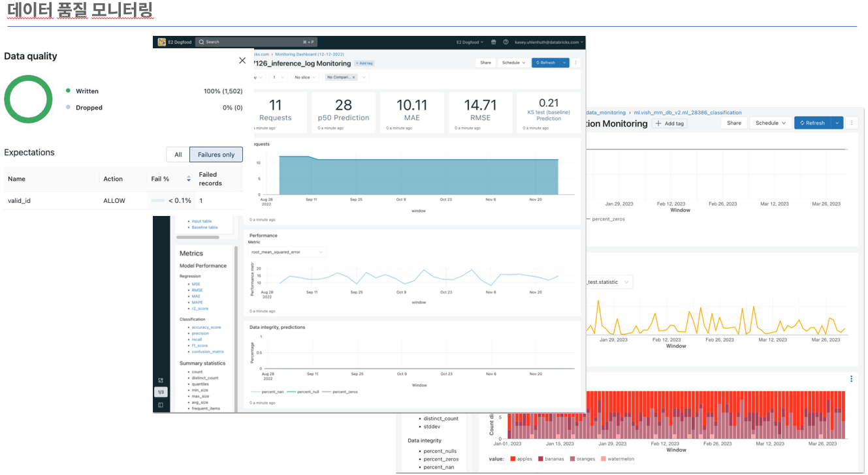Click Refresh button in classification Monitoring dashboard

point(812,123)
